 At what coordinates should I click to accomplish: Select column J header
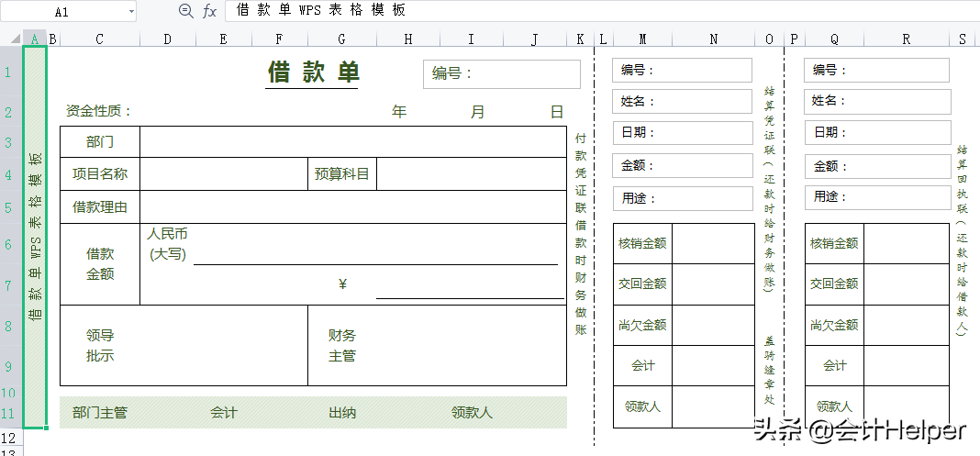(534, 39)
